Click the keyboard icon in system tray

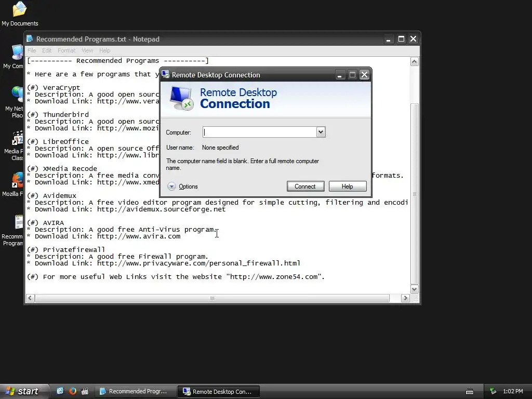coord(470,392)
